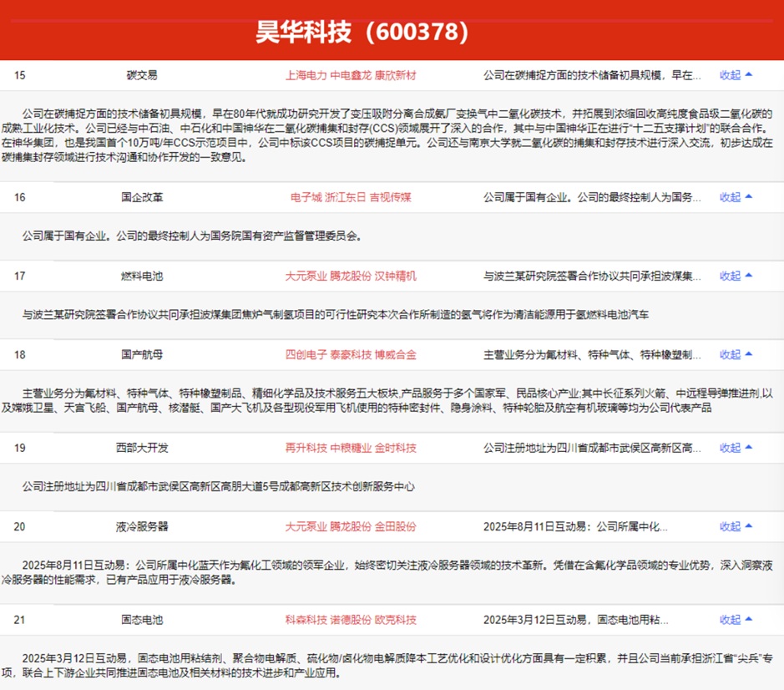Viewport: 784px width, 690px height.
Task: Collapse row 18 国产航母 via 收起
Action: click(x=736, y=355)
